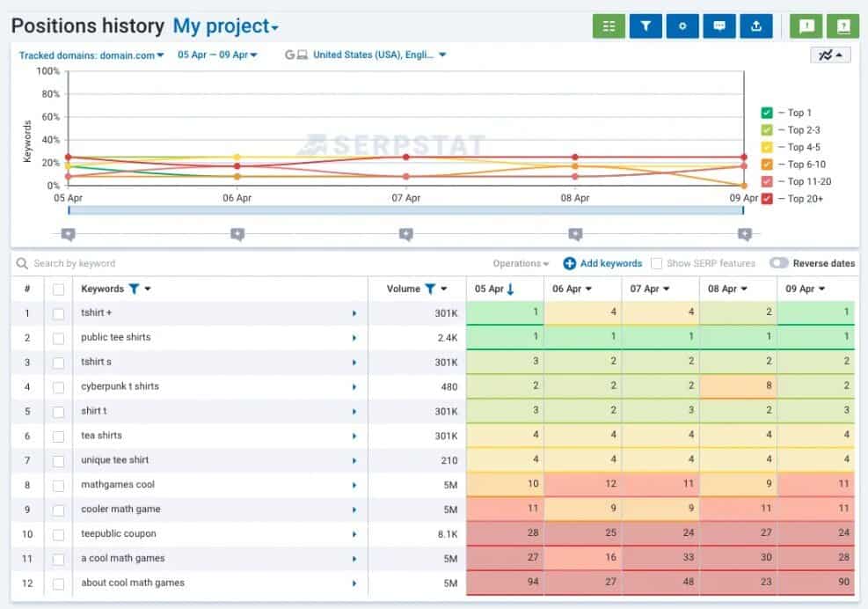Click the 'teepublic coupon' keyword
The height and width of the screenshot is (609, 868).
coord(119,533)
